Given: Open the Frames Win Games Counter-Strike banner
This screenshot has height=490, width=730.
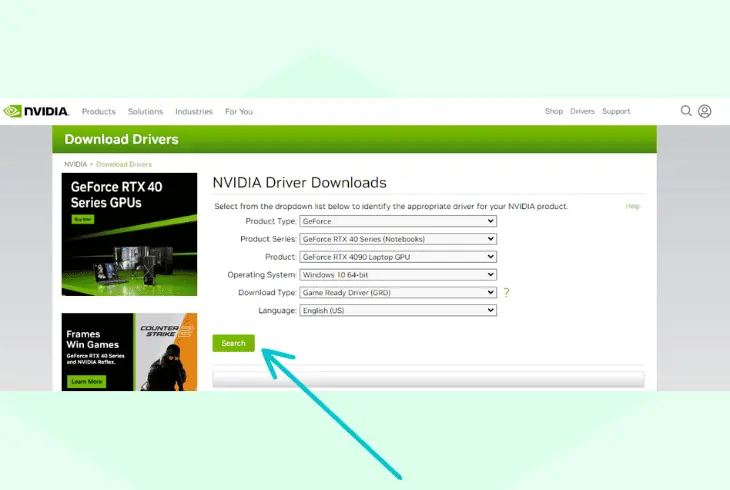Looking at the screenshot, I should coord(129,352).
